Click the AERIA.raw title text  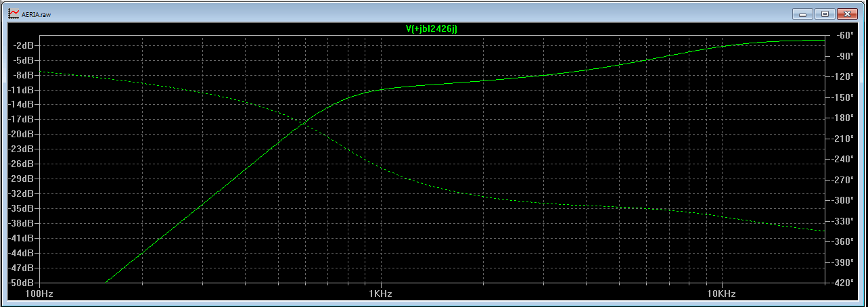(x=38, y=13)
